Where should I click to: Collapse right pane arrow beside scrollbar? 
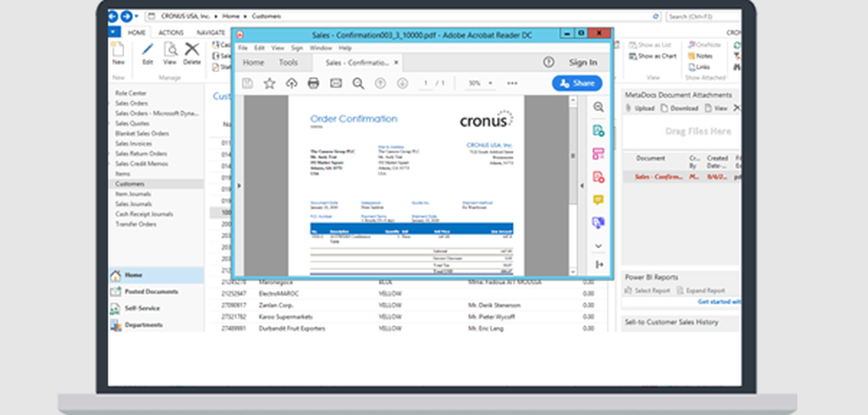pos(582,186)
